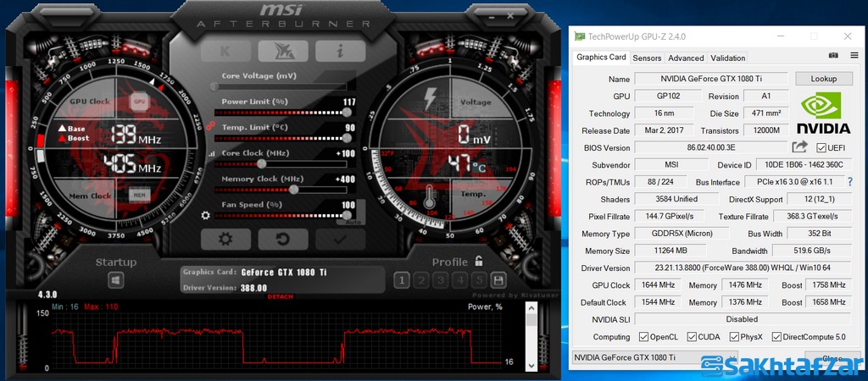868x381 pixels.
Task: Switch to the Validation tab
Action: 727,58
